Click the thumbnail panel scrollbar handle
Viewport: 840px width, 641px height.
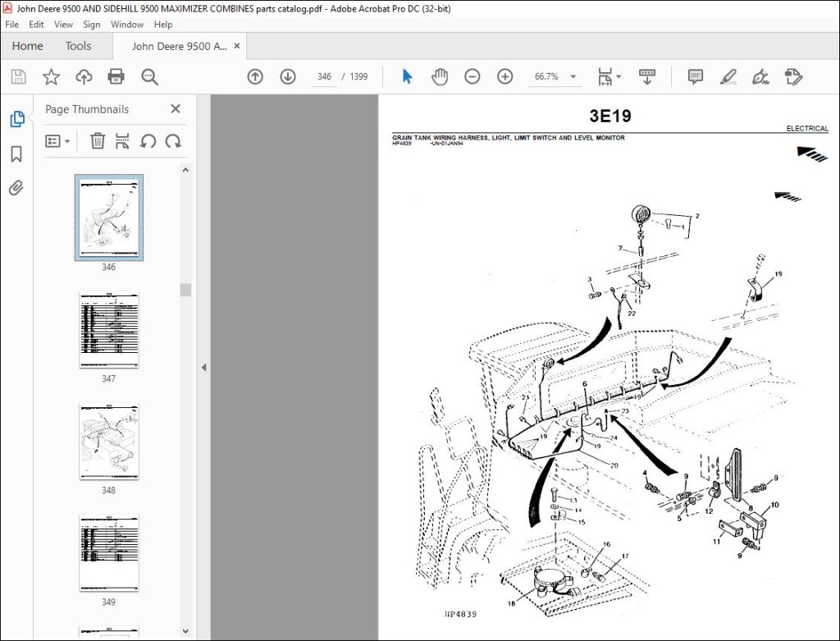click(185, 290)
